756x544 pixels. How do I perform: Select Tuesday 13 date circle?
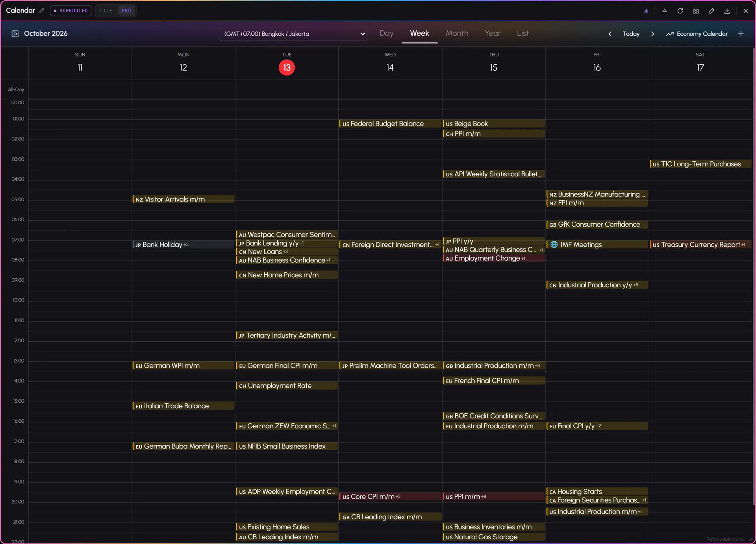pos(287,68)
